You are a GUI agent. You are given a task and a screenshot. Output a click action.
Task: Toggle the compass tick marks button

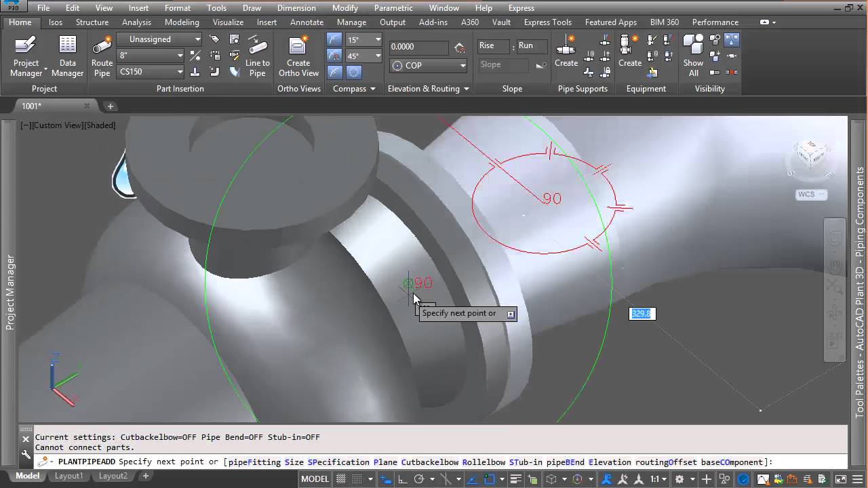pos(354,71)
